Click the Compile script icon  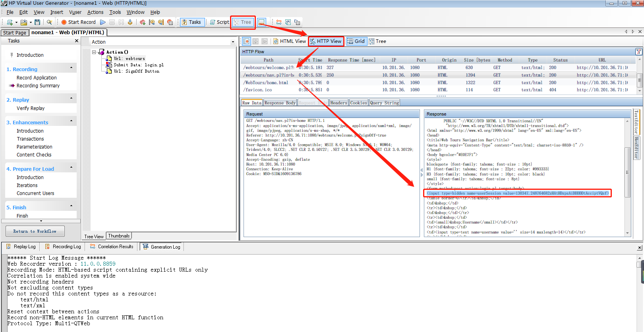click(130, 22)
